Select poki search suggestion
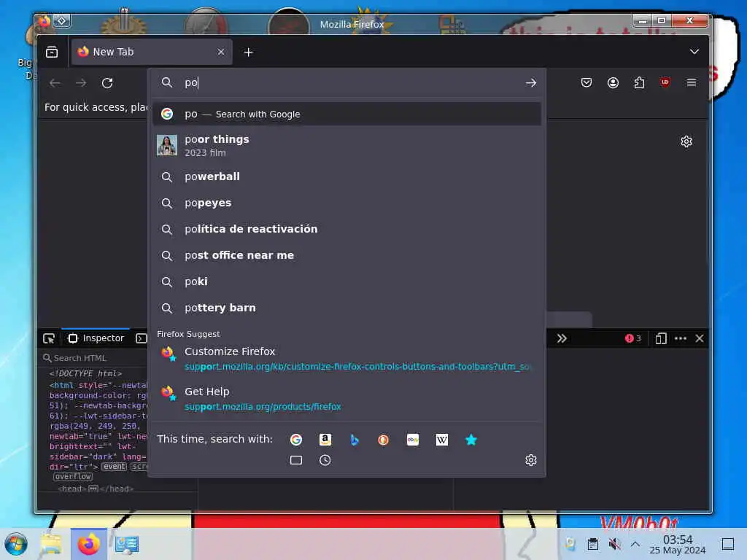The height and width of the screenshot is (560, 747). (x=347, y=281)
